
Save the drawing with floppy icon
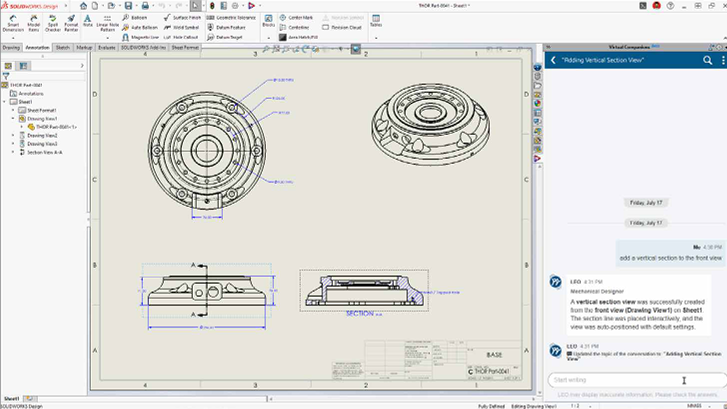coord(128,6)
